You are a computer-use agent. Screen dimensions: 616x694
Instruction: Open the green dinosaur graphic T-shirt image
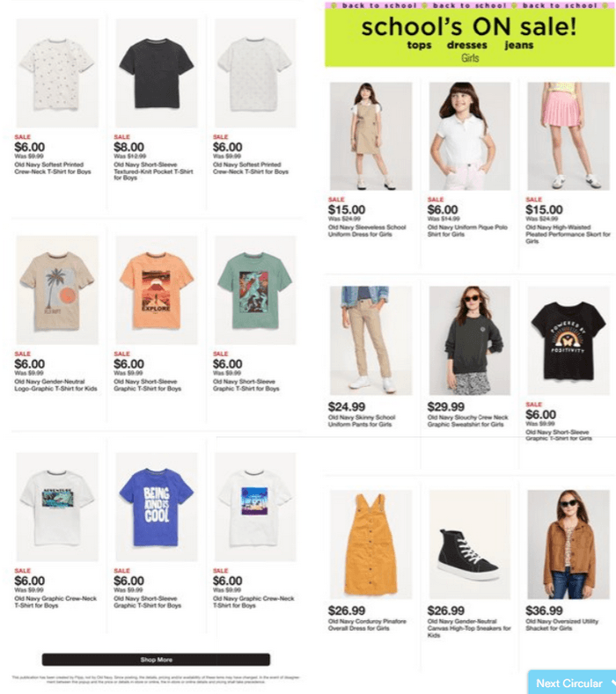tap(255, 290)
